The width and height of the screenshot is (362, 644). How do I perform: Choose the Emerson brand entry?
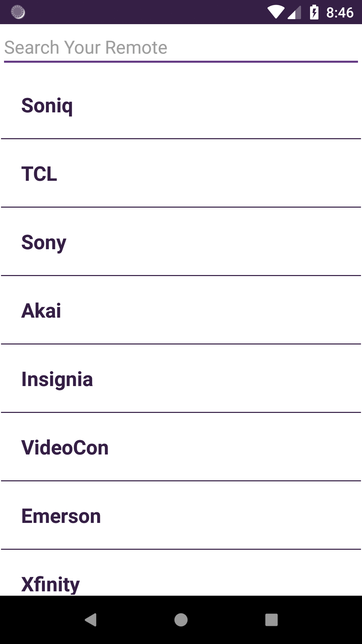click(181, 516)
